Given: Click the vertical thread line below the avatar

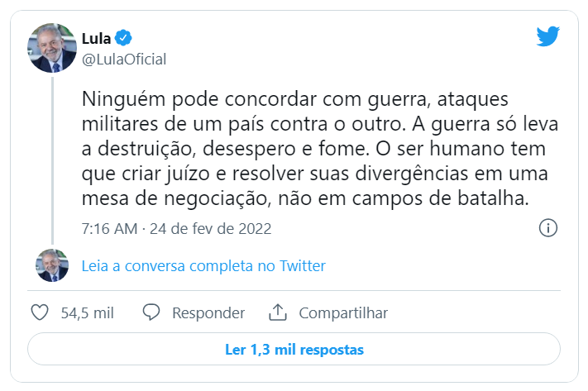Looking at the screenshot, I should click(x=52, y=160).
